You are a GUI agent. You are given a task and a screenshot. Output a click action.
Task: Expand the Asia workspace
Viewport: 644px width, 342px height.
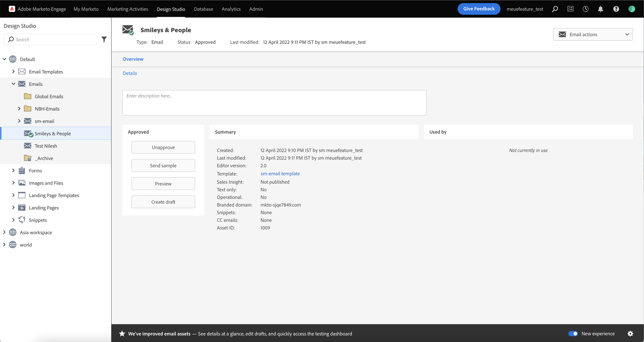pos(4,232)
